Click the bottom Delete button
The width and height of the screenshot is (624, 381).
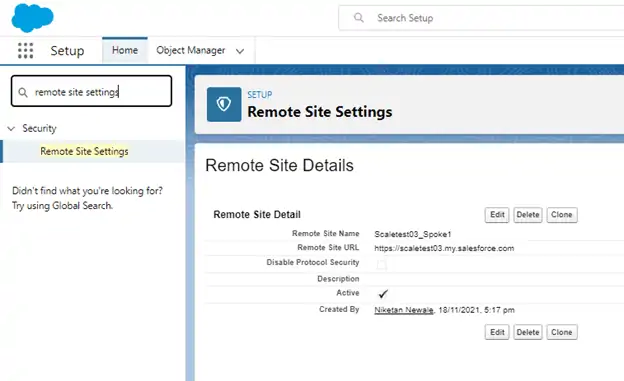528,332
